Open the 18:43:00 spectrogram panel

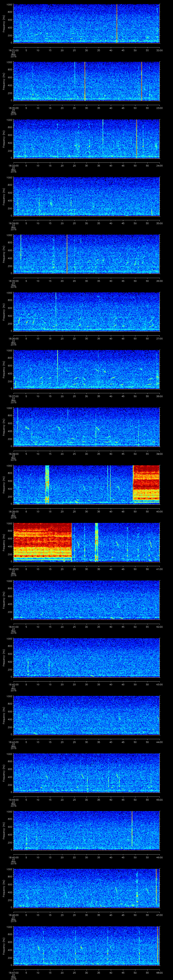click(x=86, y=715)
